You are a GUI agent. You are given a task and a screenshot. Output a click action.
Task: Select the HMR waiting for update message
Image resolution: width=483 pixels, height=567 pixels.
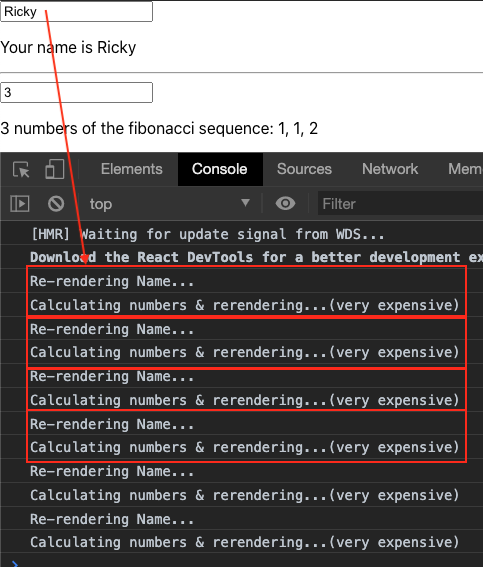tap(208, 234)
